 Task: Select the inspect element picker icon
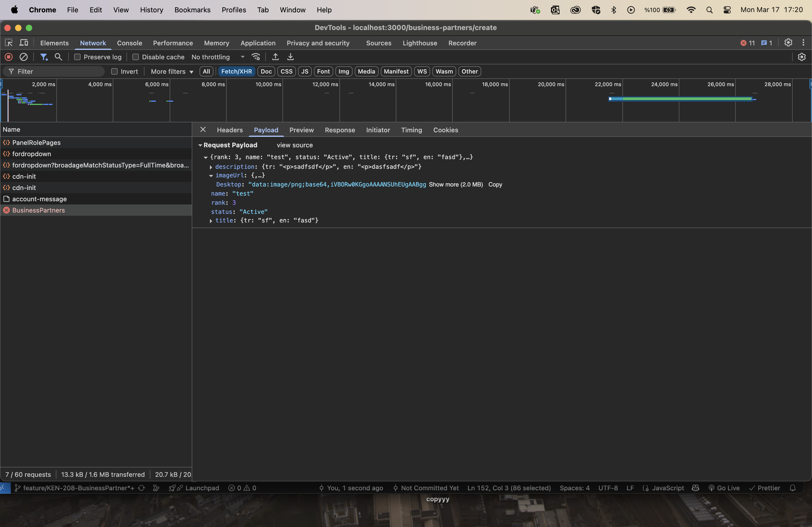(9, 43)
